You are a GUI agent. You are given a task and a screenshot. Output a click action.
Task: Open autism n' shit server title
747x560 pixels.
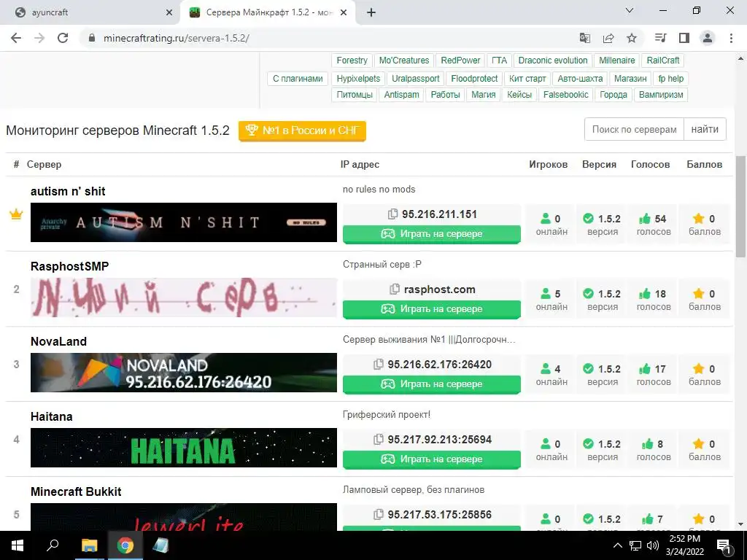[x=68, y=192]
